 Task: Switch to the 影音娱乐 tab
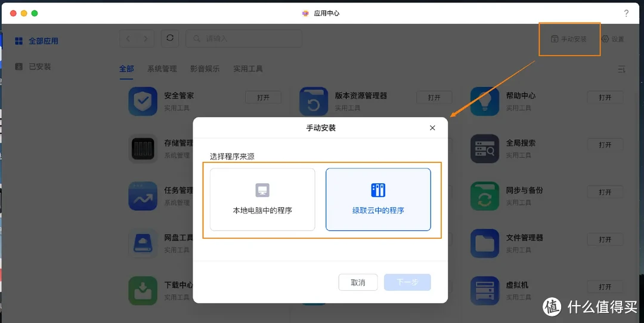pos(205,69)
